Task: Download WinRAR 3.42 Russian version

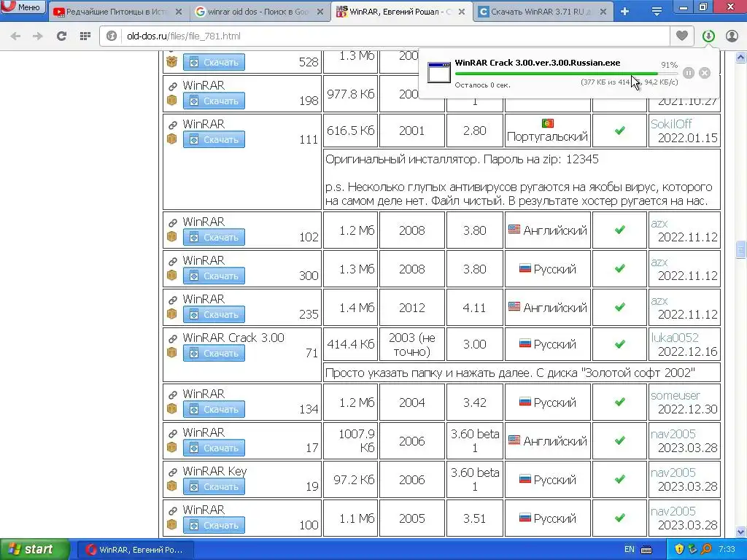Action: tap(214, 409)
